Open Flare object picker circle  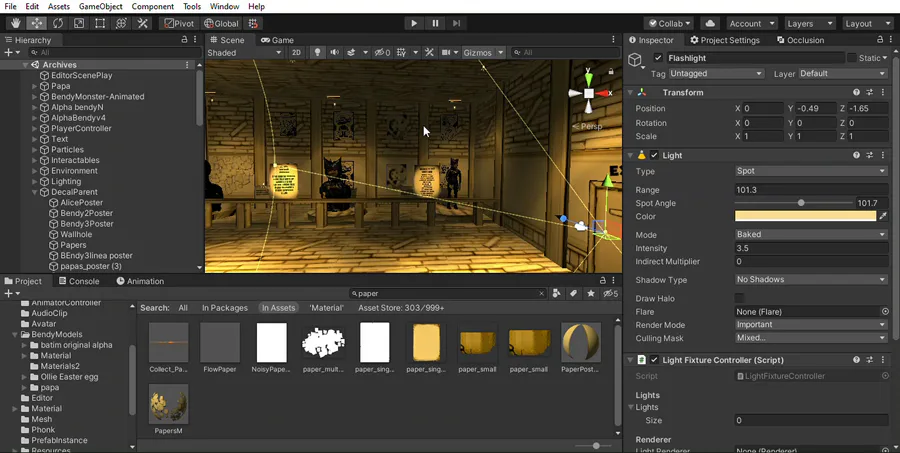click(x=885, y=311)
